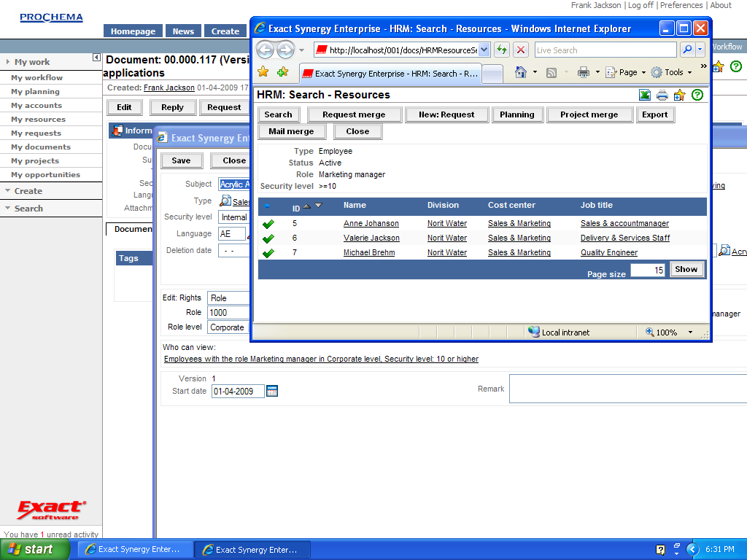Viewport: 747px width, 560px height.
Task: Toggle select-all box in table header
Action: click(x=267, y=206)
